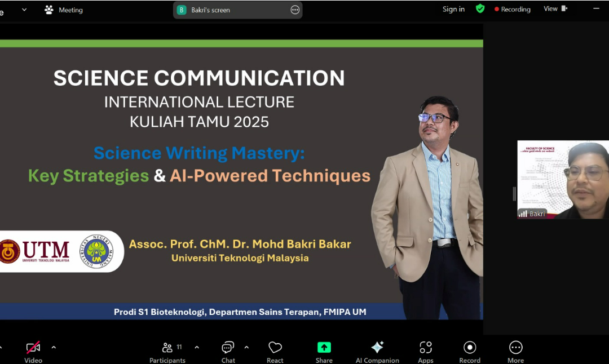Click the Sign in link
This screenshot has width=609, height=364.
453,10
